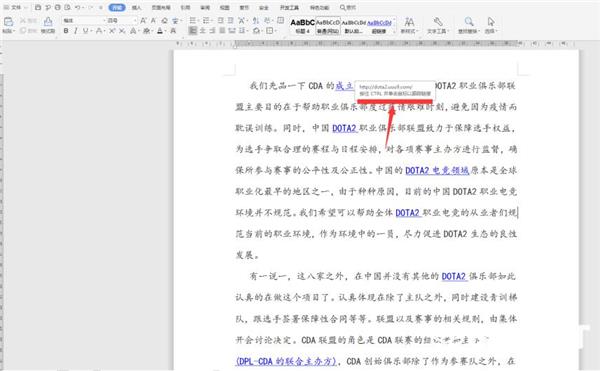
Task: Click the Decrease indent icon
Action: 221,21
